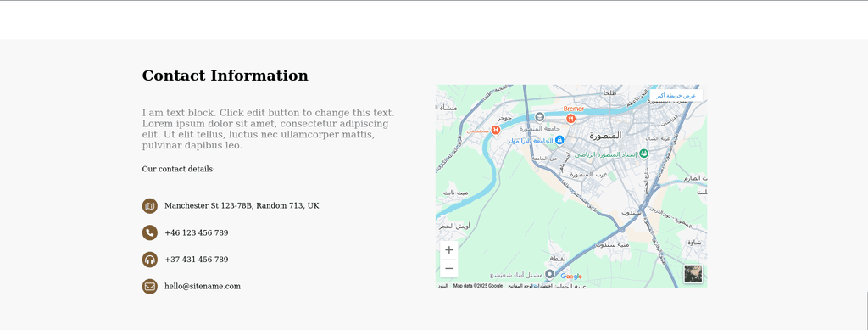868x330 pixels.
Task: Click the envelope email icon
Action: coord(149,286)
